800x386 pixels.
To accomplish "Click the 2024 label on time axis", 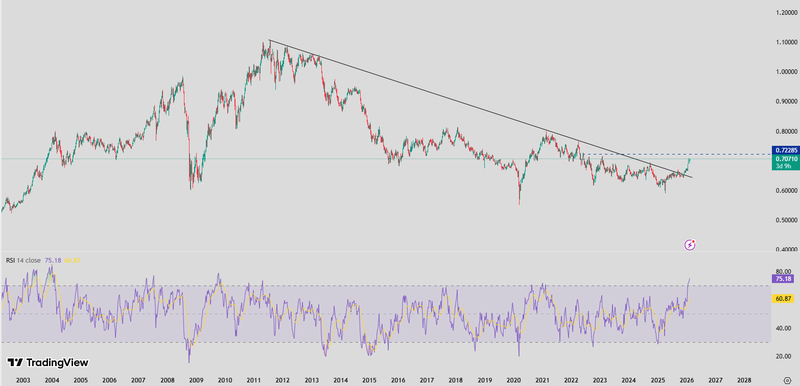I will tap(630, 380).
